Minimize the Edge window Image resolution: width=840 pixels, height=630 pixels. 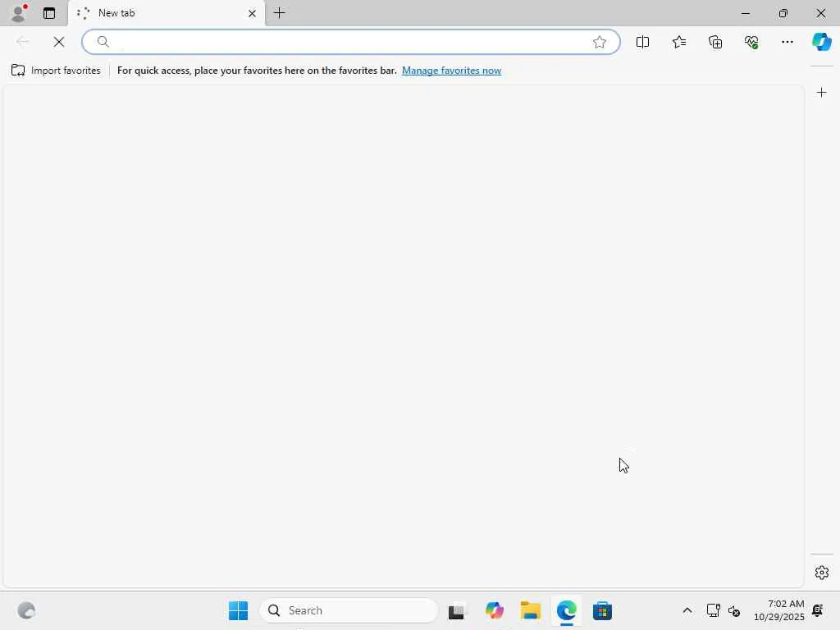[x=745, y=13]
